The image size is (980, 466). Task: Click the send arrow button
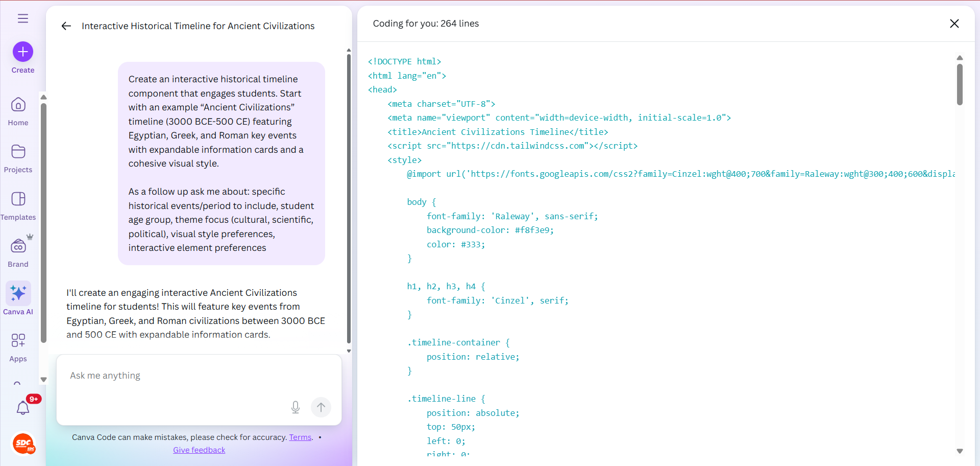coord(321,407)
